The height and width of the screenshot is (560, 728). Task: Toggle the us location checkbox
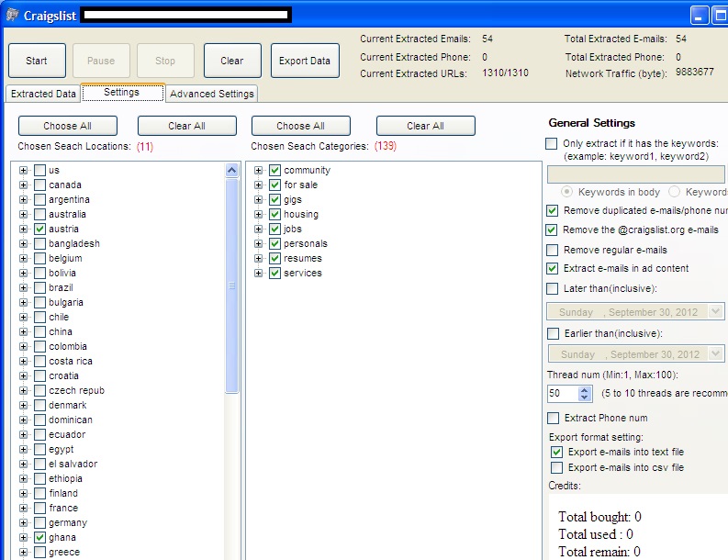click(x=39, y=170)
